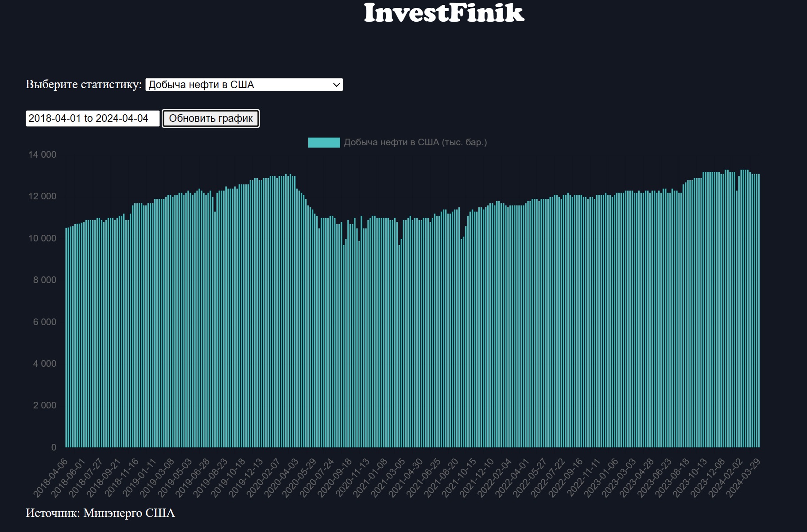Screen dimensions: 807x532
Task: Click the 2020-04-03 x-axis date label
Action: [x=281, y=478]
